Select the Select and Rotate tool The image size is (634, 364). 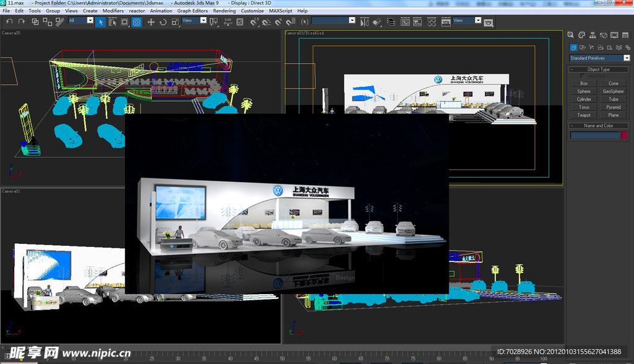163,22
